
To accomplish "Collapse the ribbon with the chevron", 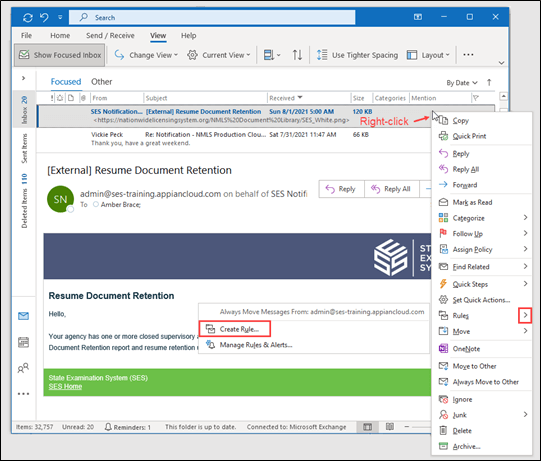I will pyautogui.click(x=501, y=63).
